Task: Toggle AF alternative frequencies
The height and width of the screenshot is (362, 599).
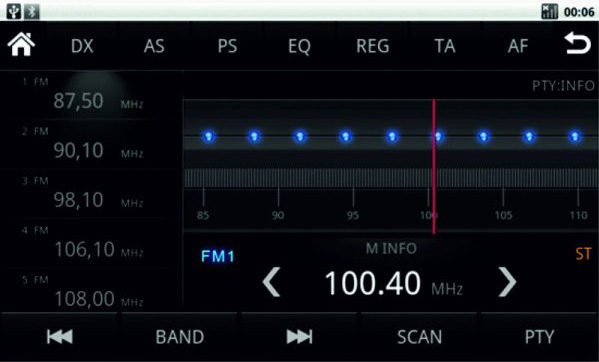Action: click(518, 46)
